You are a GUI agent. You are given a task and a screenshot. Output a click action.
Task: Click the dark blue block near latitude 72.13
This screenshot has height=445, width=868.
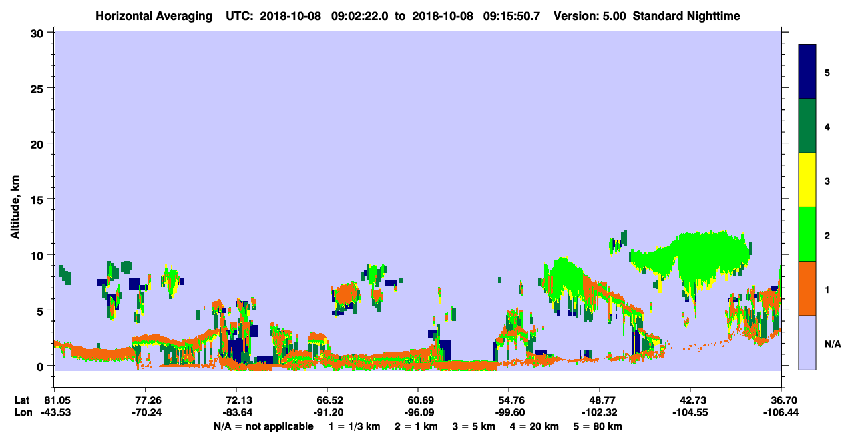(x=235, y=348)
